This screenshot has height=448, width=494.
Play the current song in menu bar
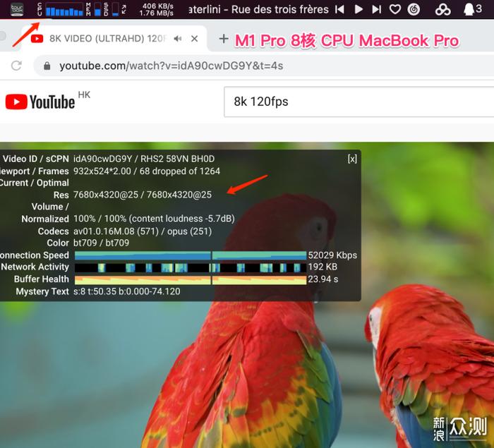[x=359, y=9]
